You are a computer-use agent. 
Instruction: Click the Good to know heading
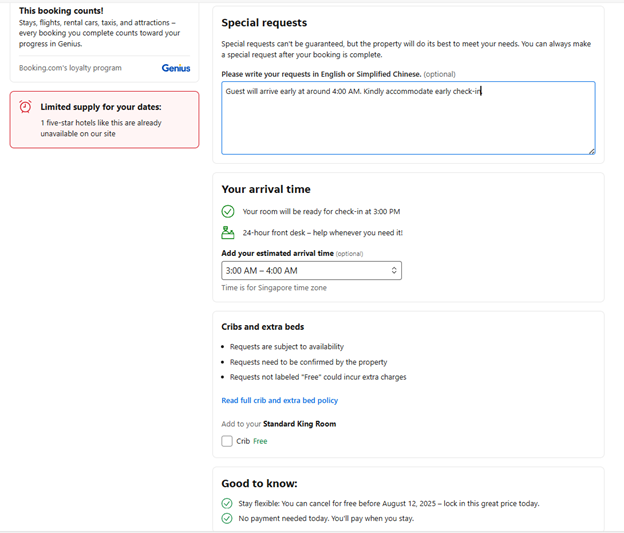click(x=259, y=483)
